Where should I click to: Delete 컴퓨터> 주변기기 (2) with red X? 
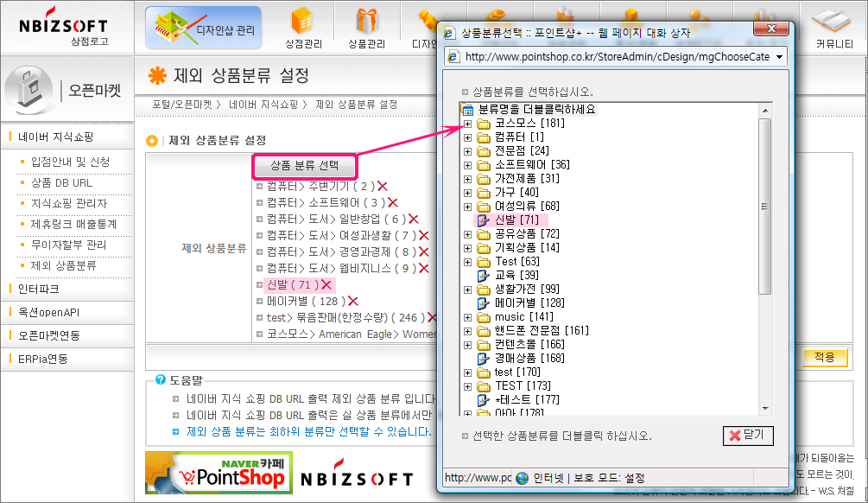coord(382,187)
